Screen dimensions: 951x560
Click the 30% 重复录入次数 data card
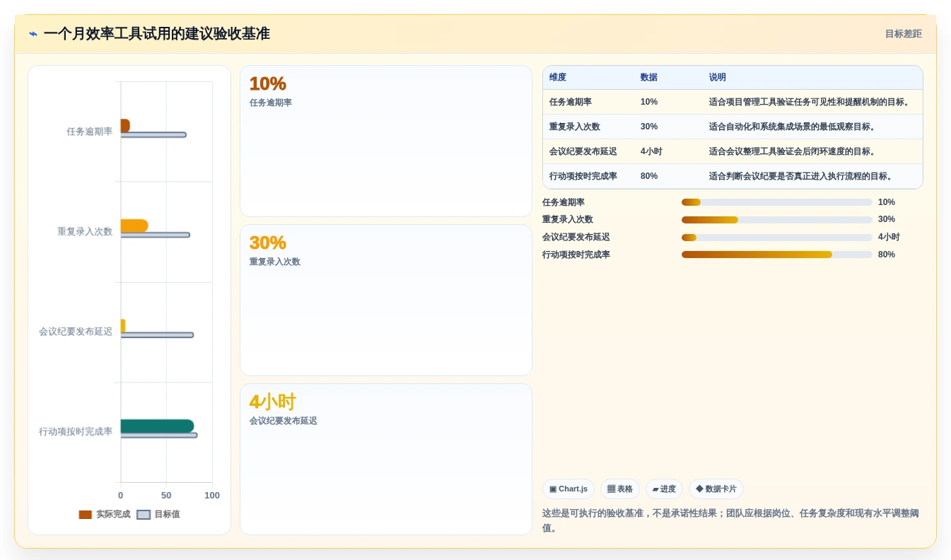coord(386,301)
